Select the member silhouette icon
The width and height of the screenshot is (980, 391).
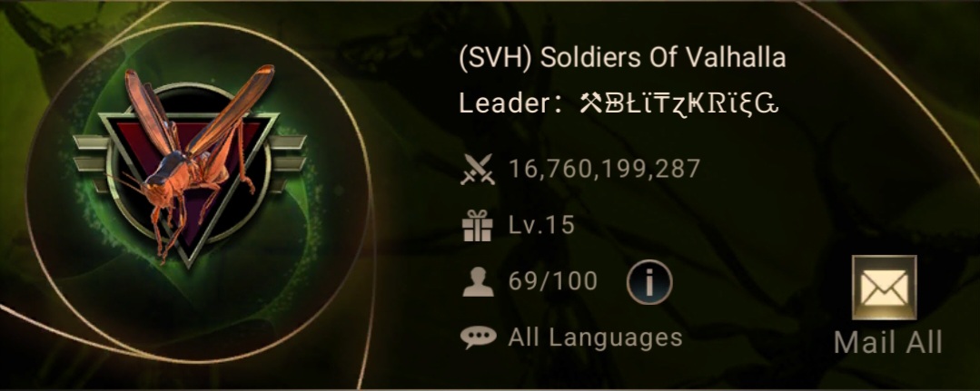coord(478,282)
